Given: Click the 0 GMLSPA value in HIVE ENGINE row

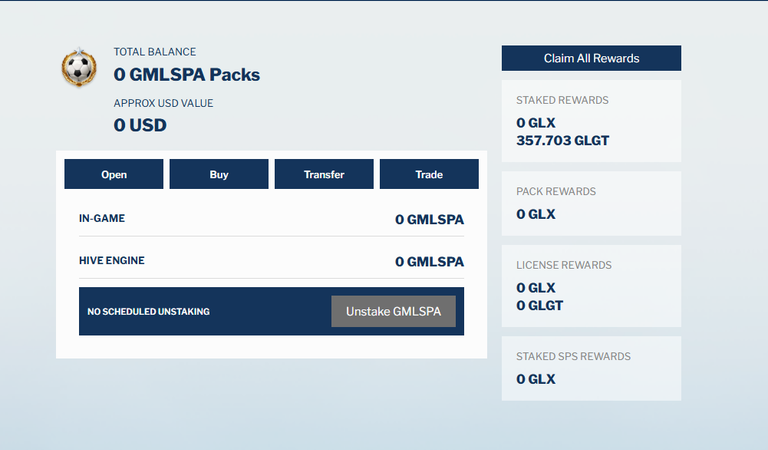Looking at the screenshot, I should click(x=430, y=261).
